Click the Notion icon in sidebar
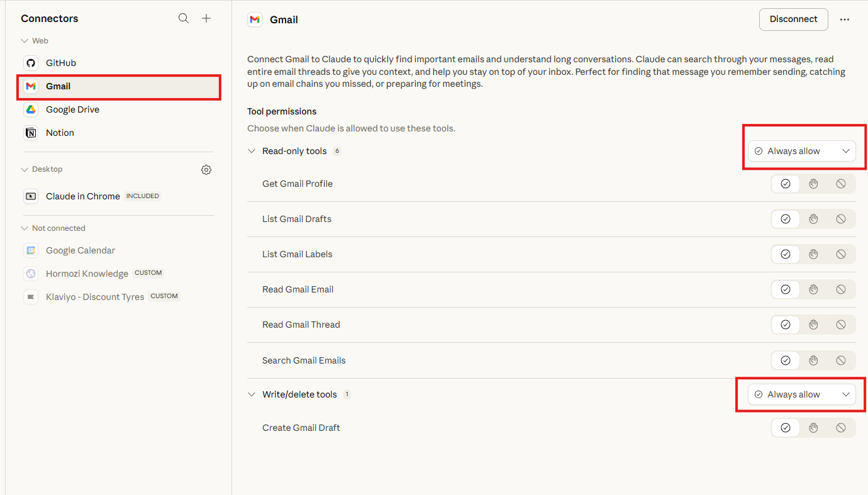The height and width of the screenshot is (495, 868). pos(31,133)
